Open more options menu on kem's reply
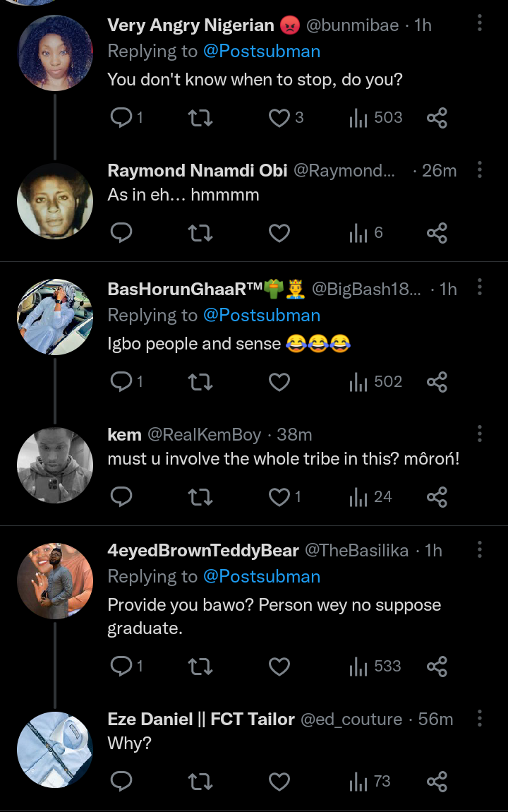508x812 pixels. 480,434
